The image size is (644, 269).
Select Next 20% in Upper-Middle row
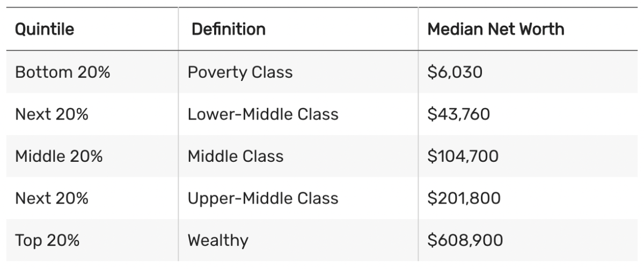click(52, 198)
